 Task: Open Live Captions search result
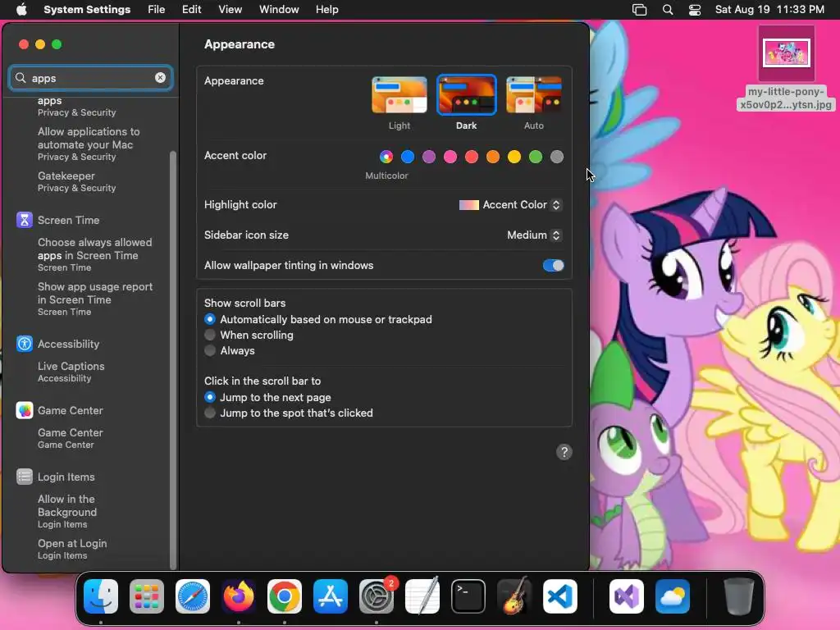click(71, 372)
